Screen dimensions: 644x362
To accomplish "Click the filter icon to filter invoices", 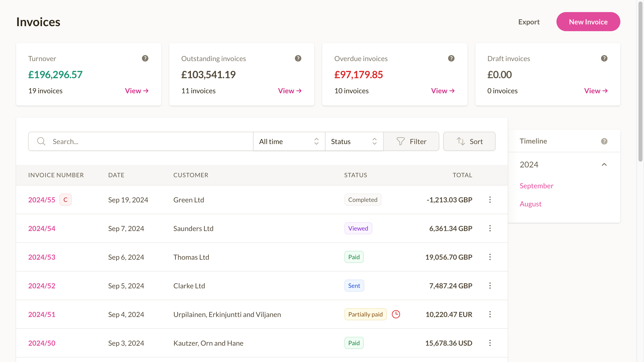I will 400,141.
